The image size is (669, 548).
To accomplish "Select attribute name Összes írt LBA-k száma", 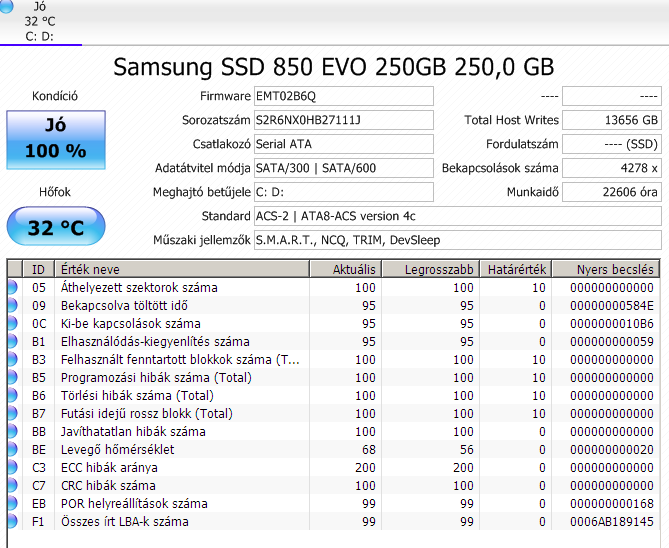I will 125,521.
